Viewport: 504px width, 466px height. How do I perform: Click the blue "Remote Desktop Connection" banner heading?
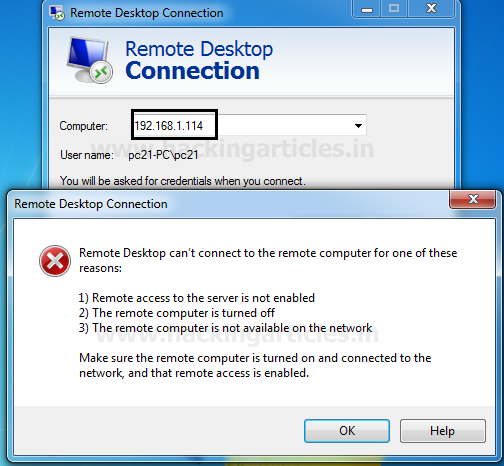tap(199, 60)
